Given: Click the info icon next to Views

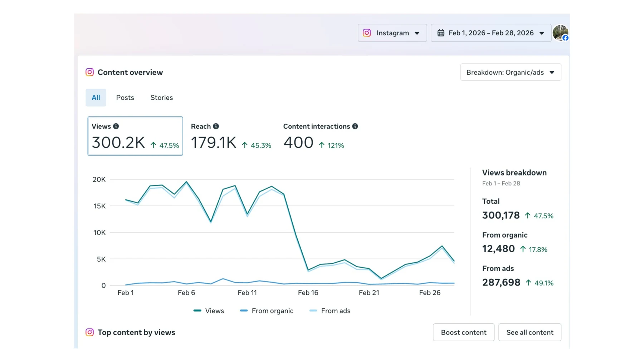Looking at the screenshot, I should [x=116, y=126].
